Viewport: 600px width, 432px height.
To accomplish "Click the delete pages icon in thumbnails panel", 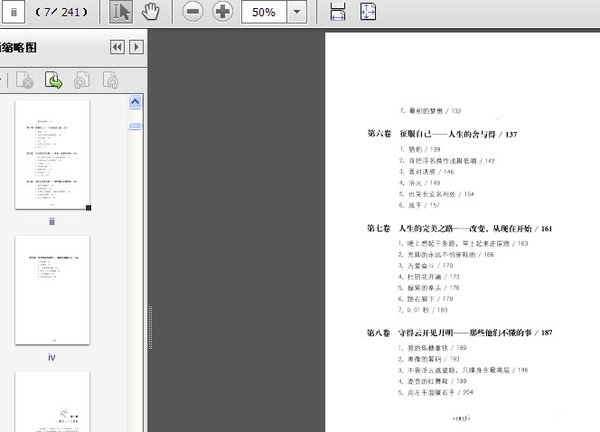I will click(25, 80).
